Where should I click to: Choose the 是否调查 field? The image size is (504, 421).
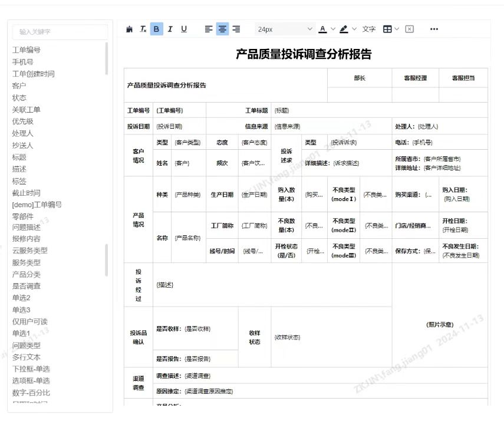27,286
